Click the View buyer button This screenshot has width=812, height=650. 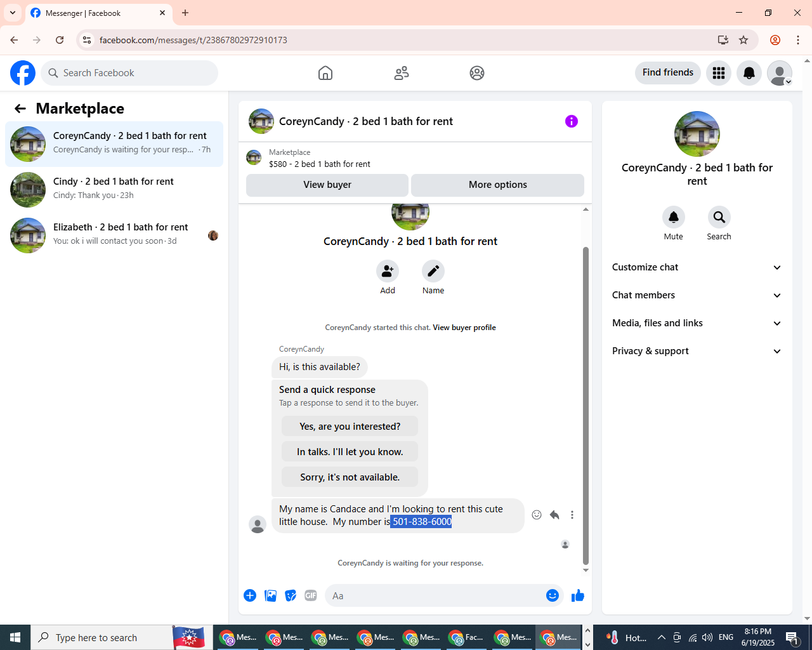click(x=327, y=185)
